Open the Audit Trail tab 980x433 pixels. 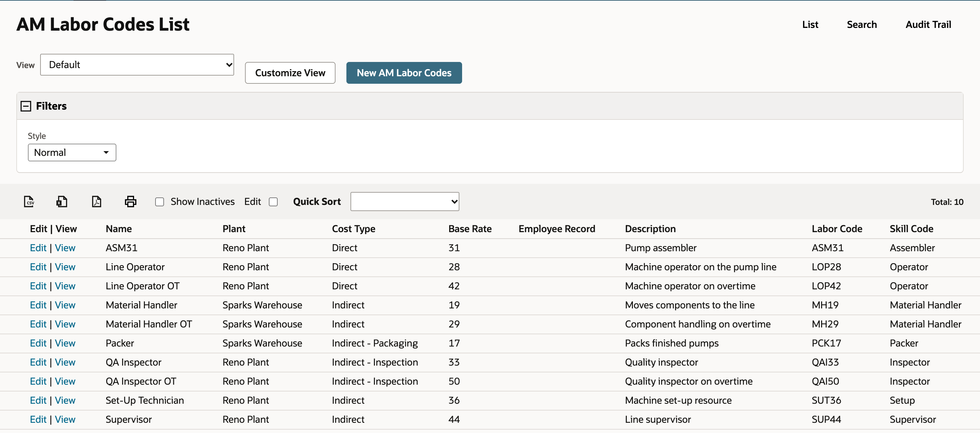928,25
